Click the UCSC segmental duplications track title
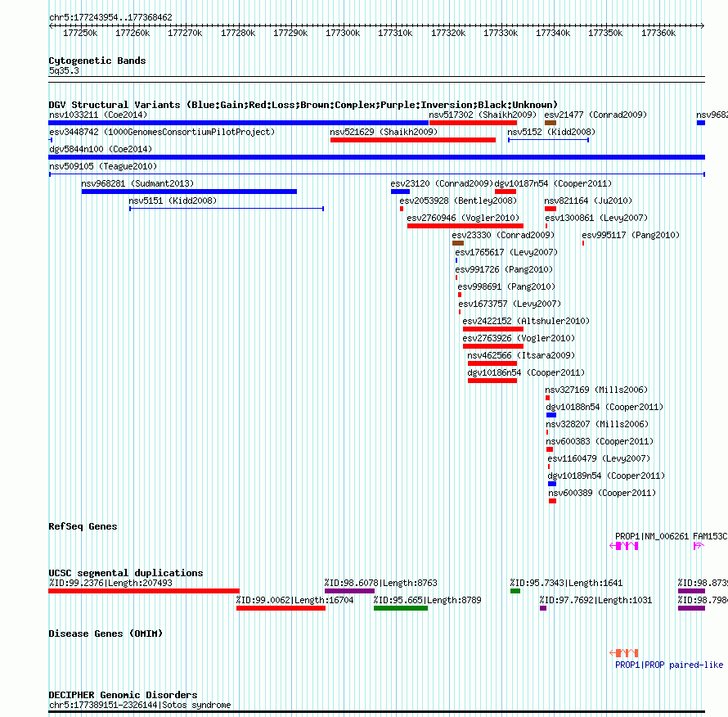 126,573
